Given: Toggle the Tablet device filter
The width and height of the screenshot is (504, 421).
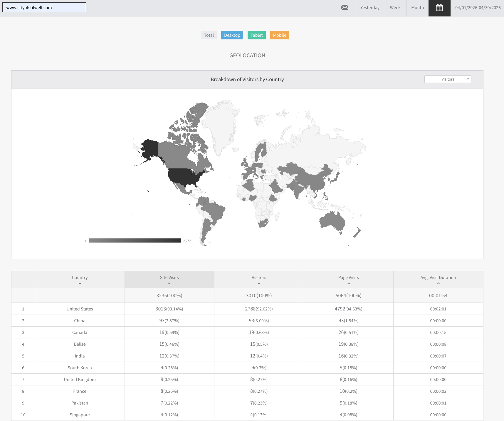Looking at the screenshot, I should [x=257, y=35].
